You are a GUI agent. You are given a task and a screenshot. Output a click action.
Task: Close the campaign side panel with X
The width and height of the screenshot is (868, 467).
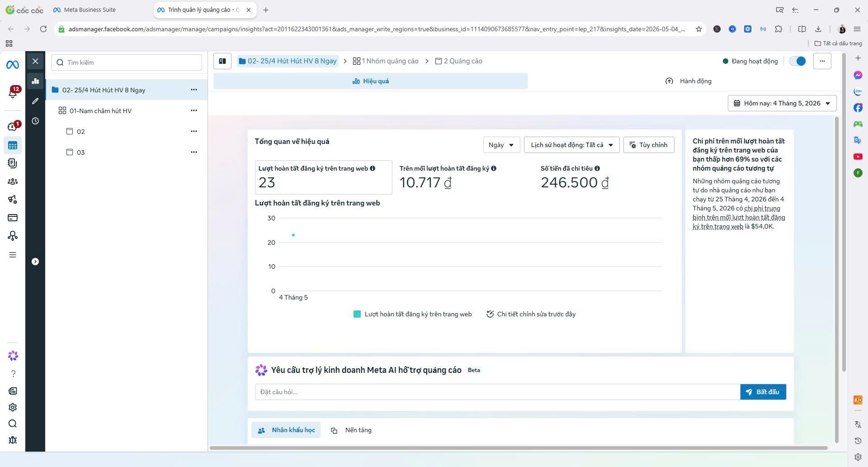[35, 61]
